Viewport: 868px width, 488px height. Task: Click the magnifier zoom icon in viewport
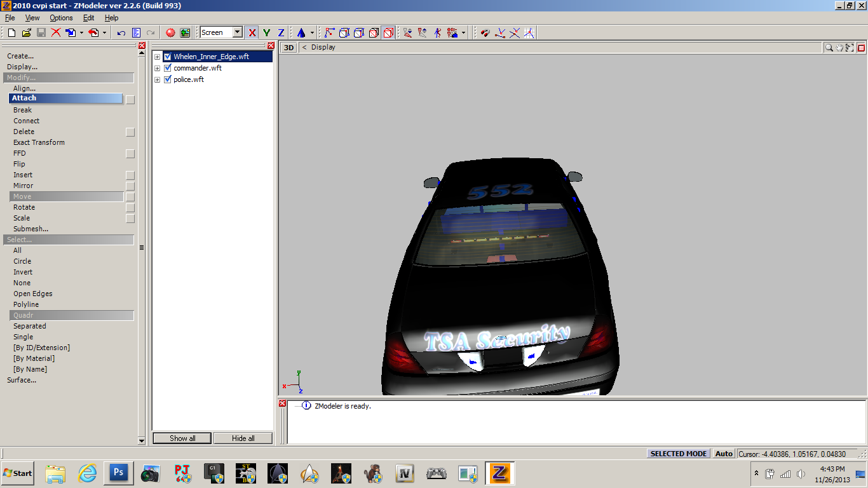click(829, 48)
